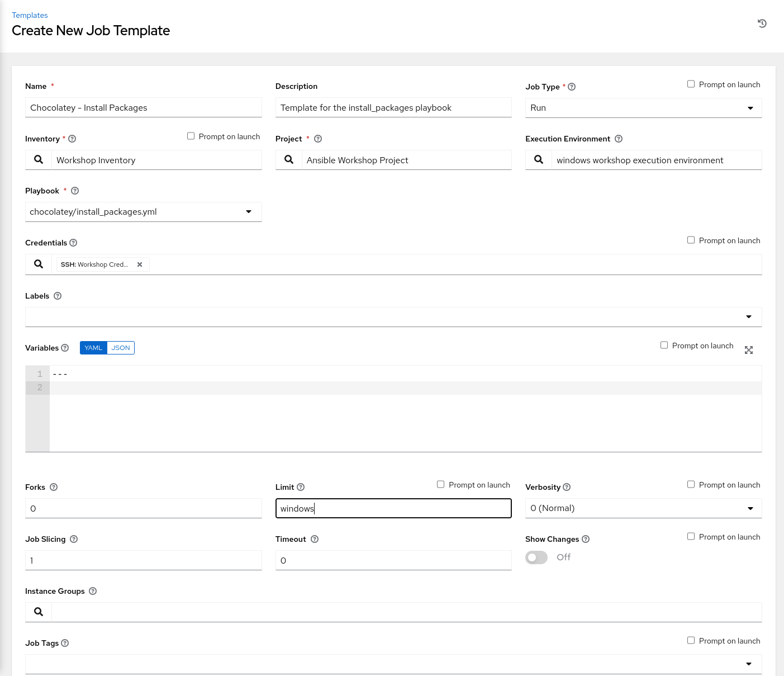Open the Job Tags dropdown

coord(393,664)
